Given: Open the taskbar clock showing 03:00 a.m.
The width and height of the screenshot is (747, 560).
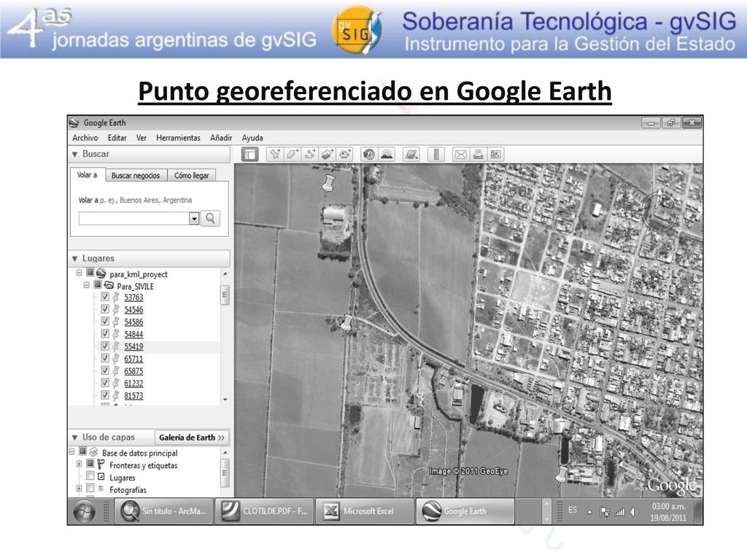Looking at the screenshot, I should [x=668, y=512].
